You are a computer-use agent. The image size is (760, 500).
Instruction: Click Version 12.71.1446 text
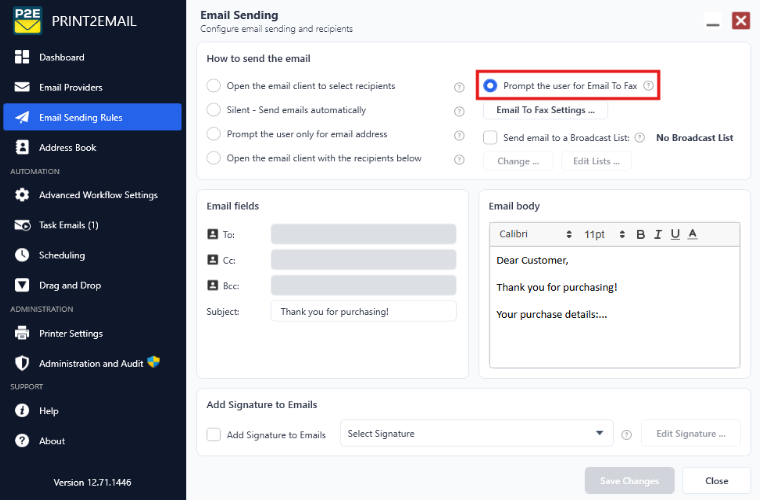[92, 483]
